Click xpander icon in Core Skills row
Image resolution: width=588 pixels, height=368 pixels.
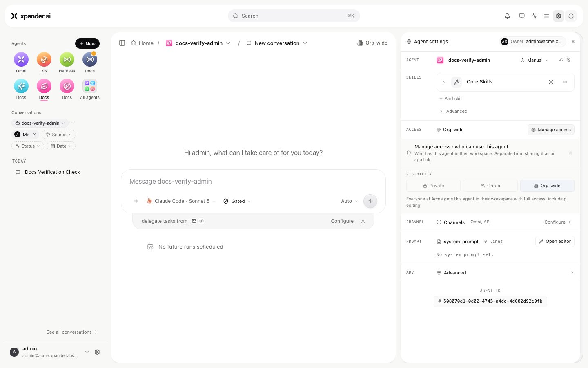point(551,82)
